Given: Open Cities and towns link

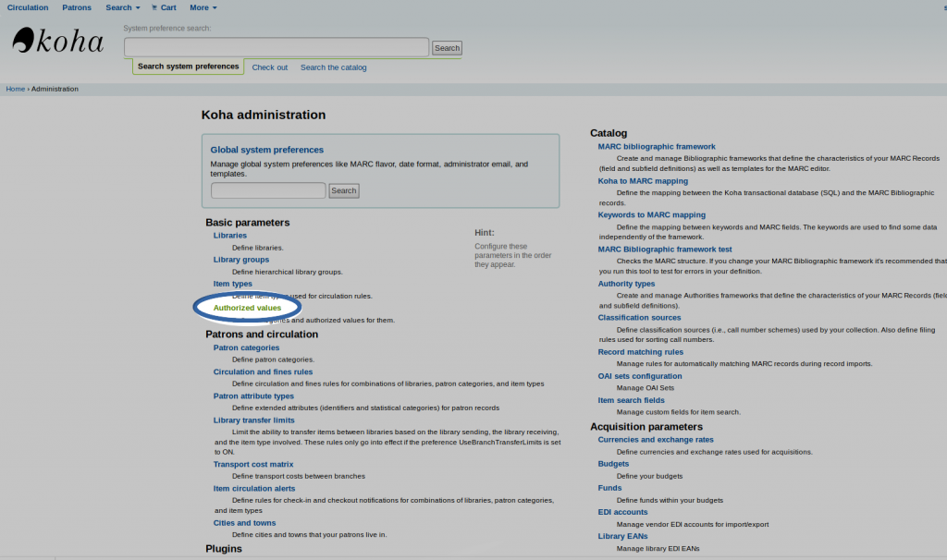Looking at the screenshot, I should [x=244, y=523].
